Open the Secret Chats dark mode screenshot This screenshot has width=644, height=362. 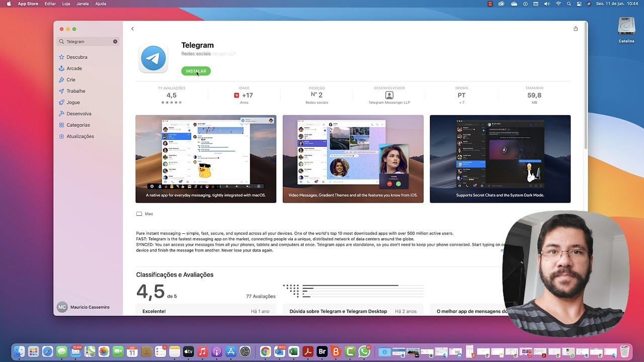coord(500,159)
